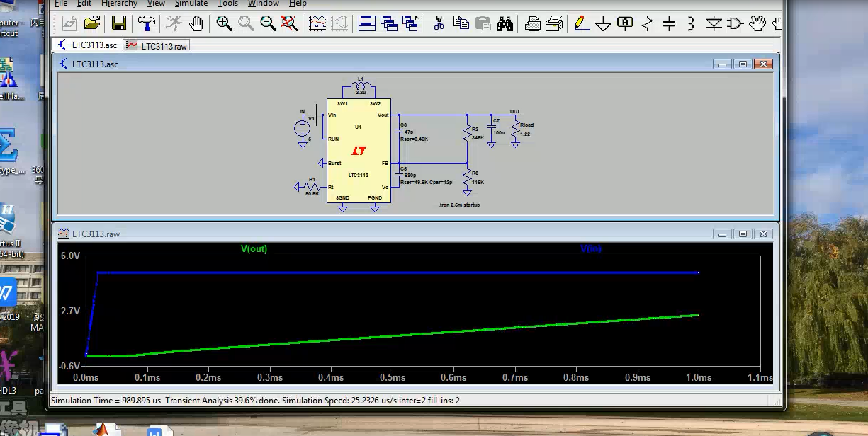Place a Capacitor component
Viewport: 868px width, 436px height.
pyautogui.click(x=669, y=23)
